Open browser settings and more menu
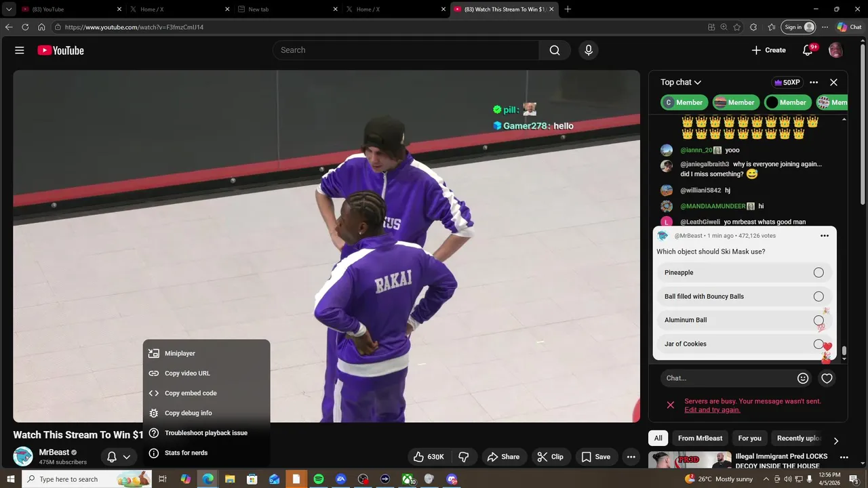 tap(825, 27)
